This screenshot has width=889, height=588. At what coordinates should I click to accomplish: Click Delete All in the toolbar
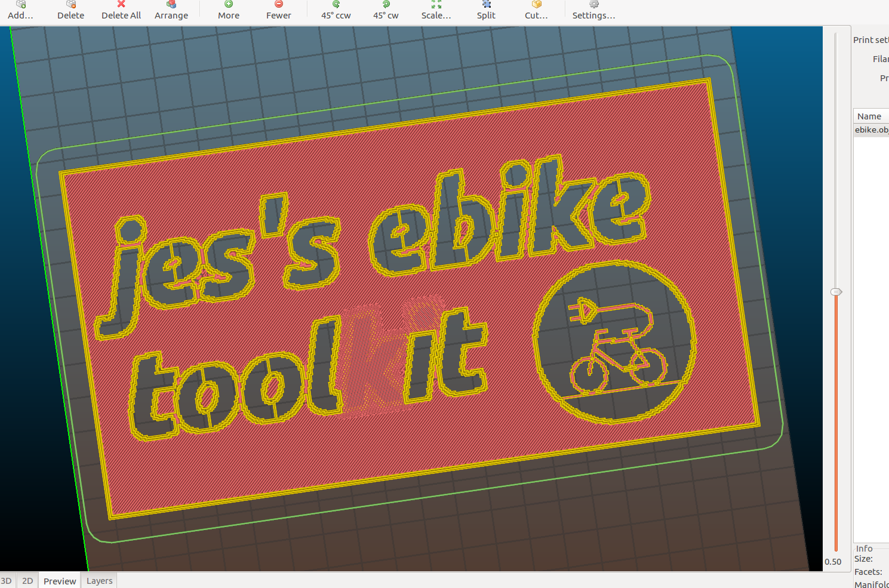121,10
